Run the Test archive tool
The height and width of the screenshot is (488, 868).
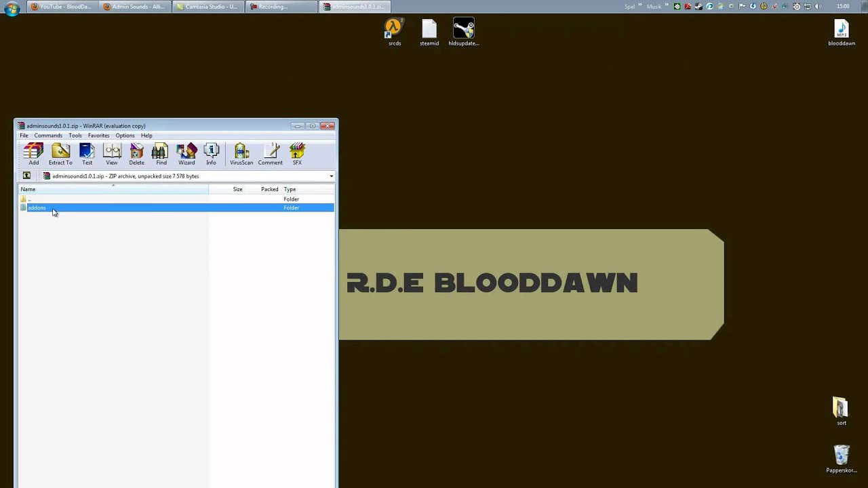point(87,155)
